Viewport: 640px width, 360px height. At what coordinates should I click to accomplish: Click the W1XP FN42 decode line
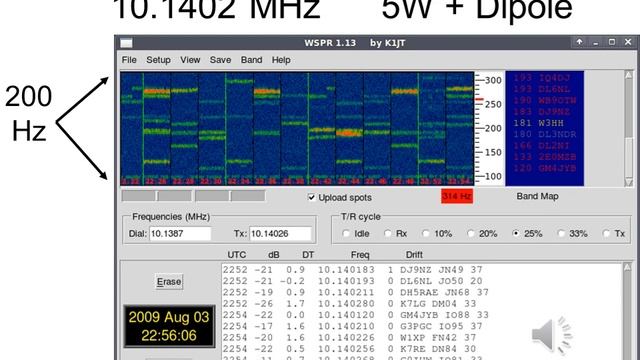(349, 338)
